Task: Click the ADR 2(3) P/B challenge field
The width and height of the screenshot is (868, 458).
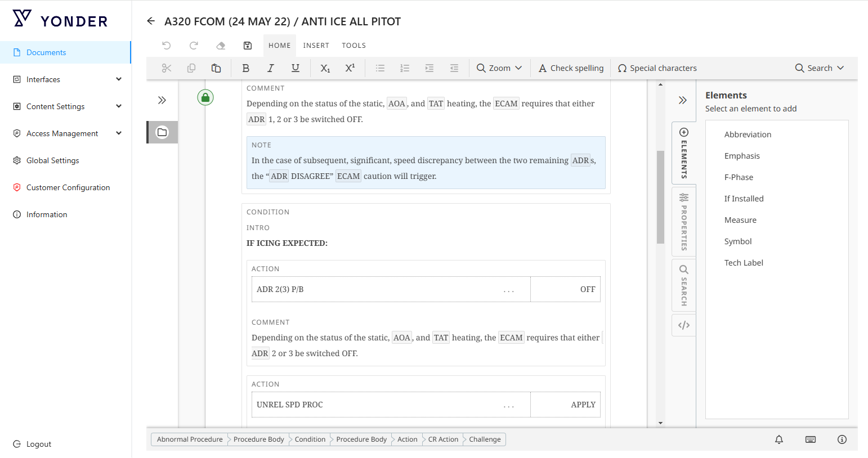Action: pos(391,289)
